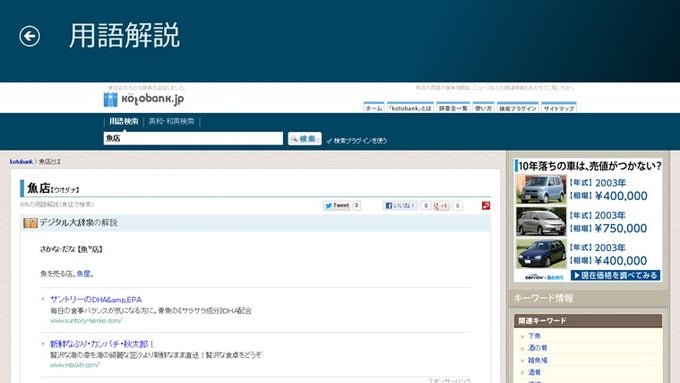Open the 「kotobank」とは navigation tab
680x383 pixels.
click(x=410, y=108)
